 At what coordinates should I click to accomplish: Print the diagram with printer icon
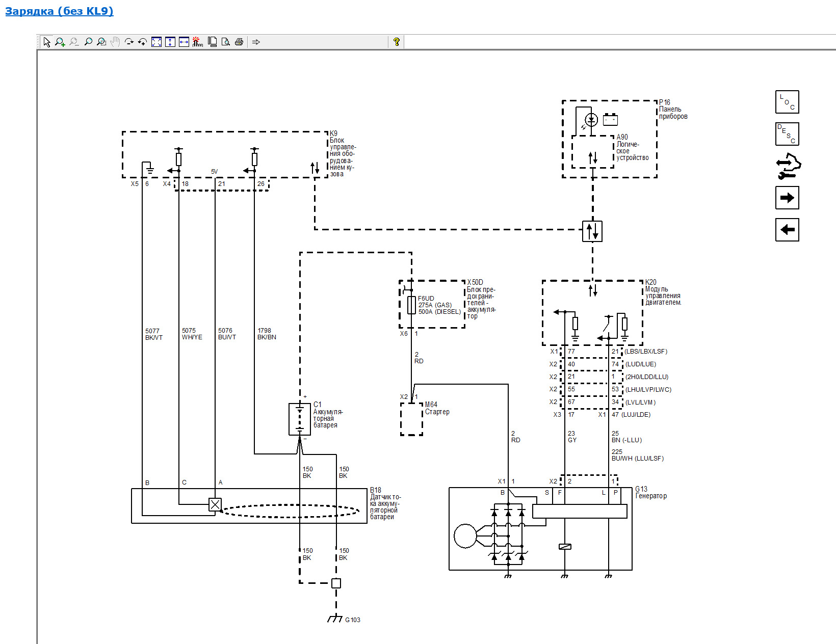point(239,42)
